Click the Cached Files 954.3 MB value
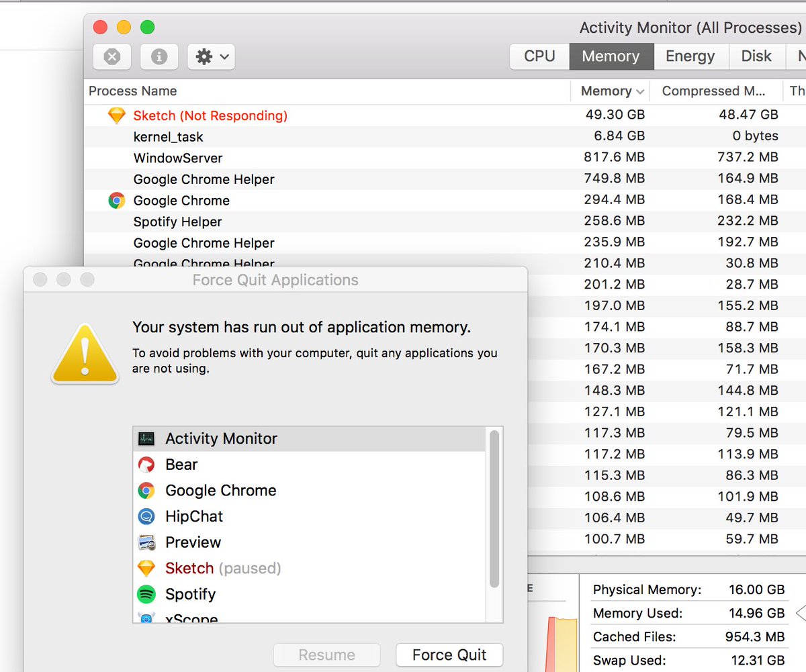The height and width of the screenshot is (672, 806). 755,637
